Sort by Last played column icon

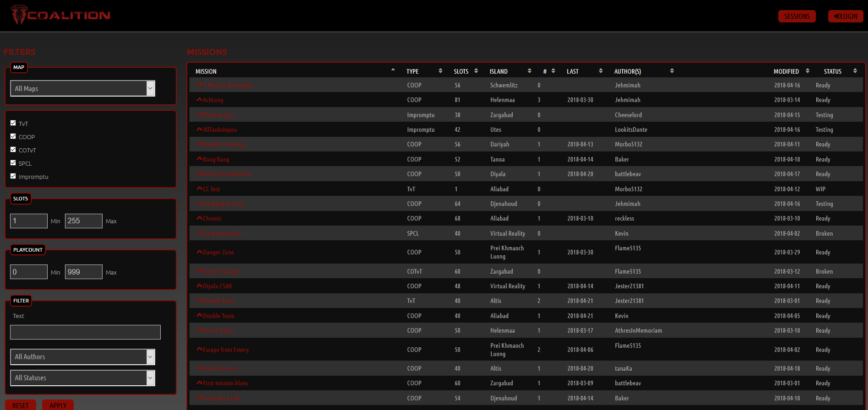click(x=601, y=71)
